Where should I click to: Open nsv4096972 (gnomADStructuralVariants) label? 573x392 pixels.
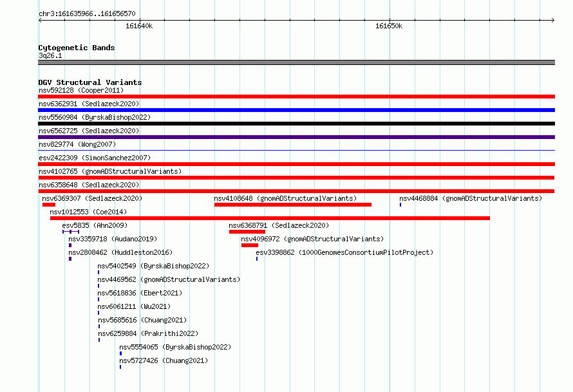[312, 239]
